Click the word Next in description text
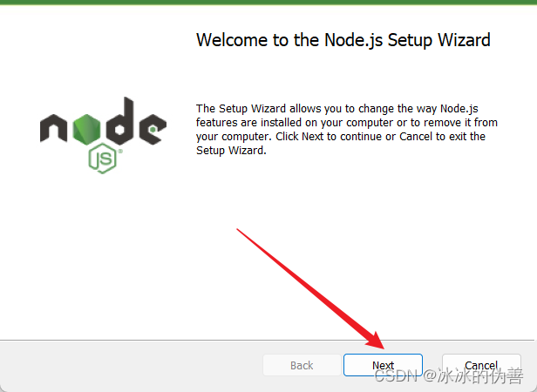The height and width of the screenshot is (392, 537). coord(312,136)
